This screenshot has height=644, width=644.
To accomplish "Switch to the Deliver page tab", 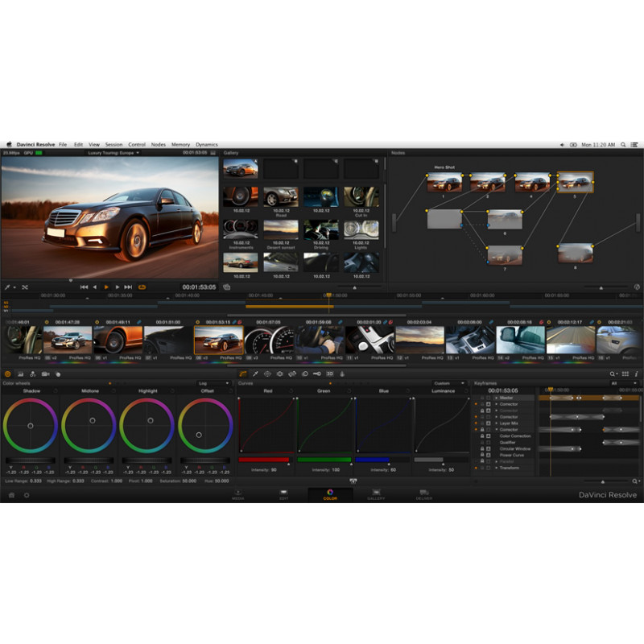I will pyautogui.click(x=423, y=494).
